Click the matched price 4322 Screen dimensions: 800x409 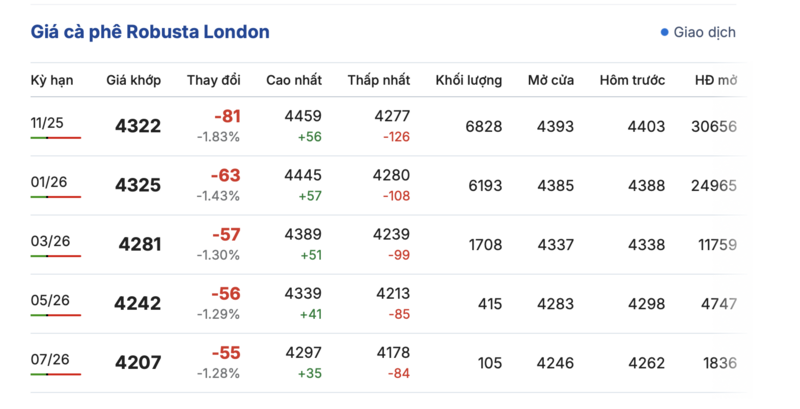click(x=138, y=127)
